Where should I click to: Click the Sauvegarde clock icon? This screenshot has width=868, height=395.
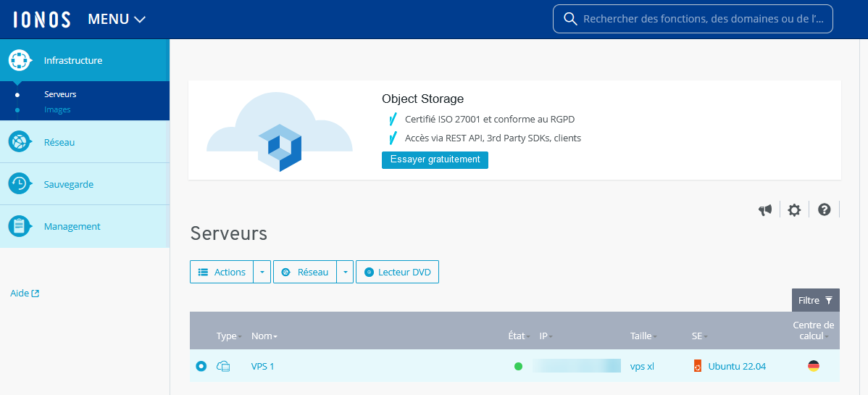(x=20, y=184)
